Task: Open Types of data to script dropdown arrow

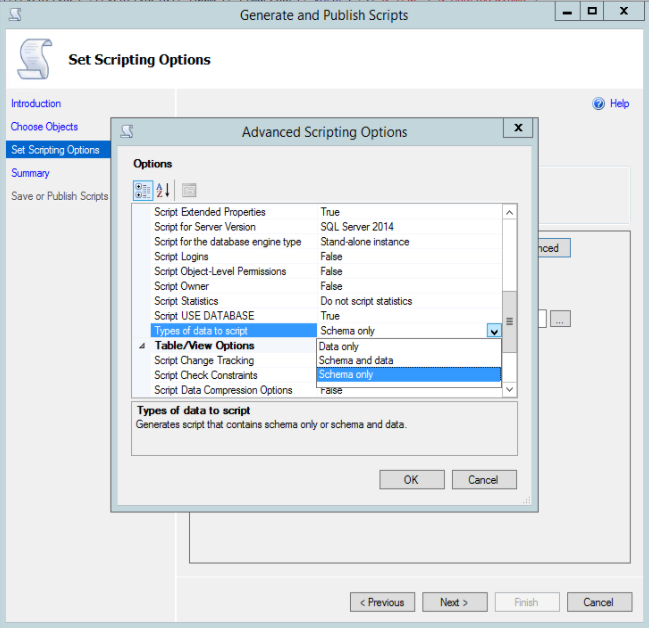Action: [x=493, y=331]
